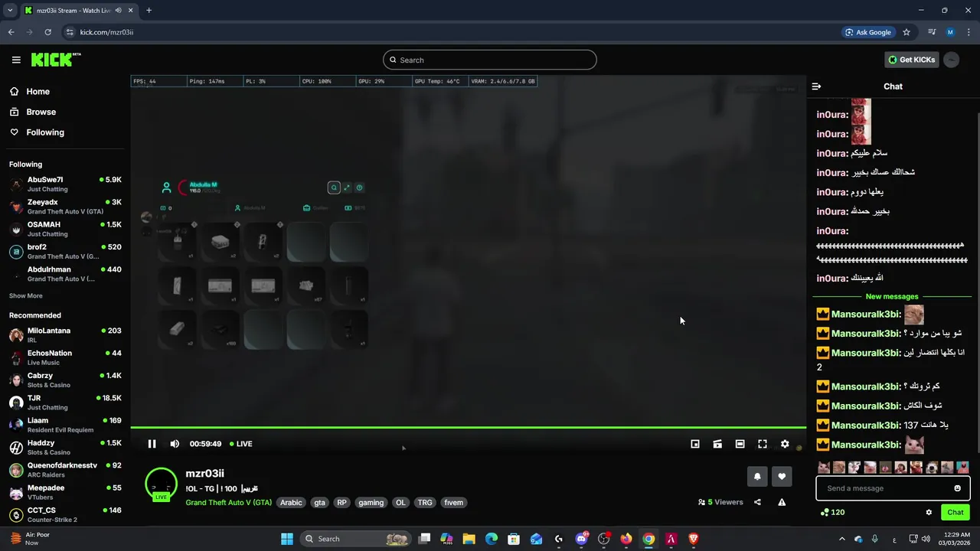Toggle theater mode in player

(740, 444)
